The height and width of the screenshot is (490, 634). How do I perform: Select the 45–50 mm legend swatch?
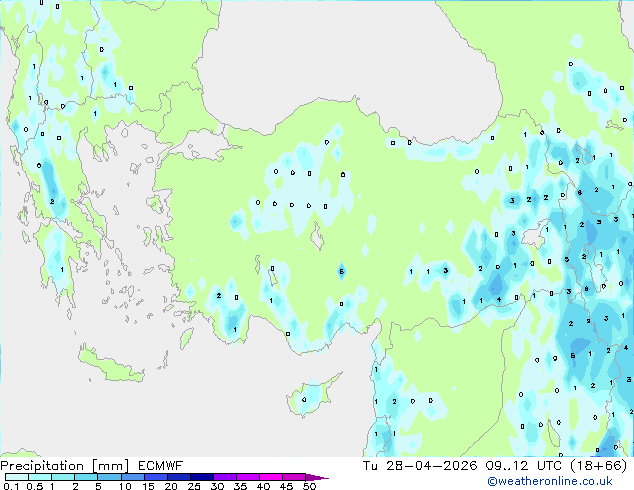(294, 477)
